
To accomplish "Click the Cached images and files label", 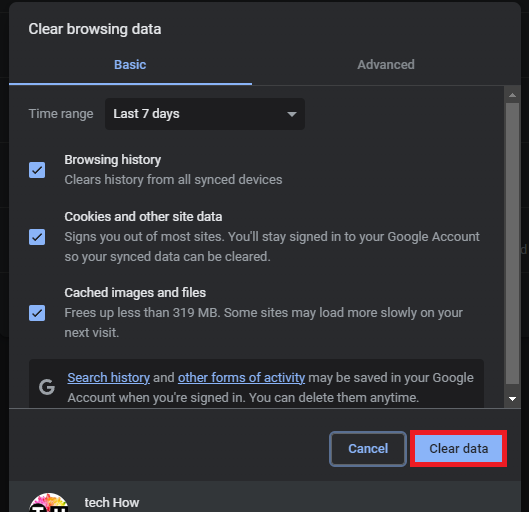I will (x=135, y=293).
